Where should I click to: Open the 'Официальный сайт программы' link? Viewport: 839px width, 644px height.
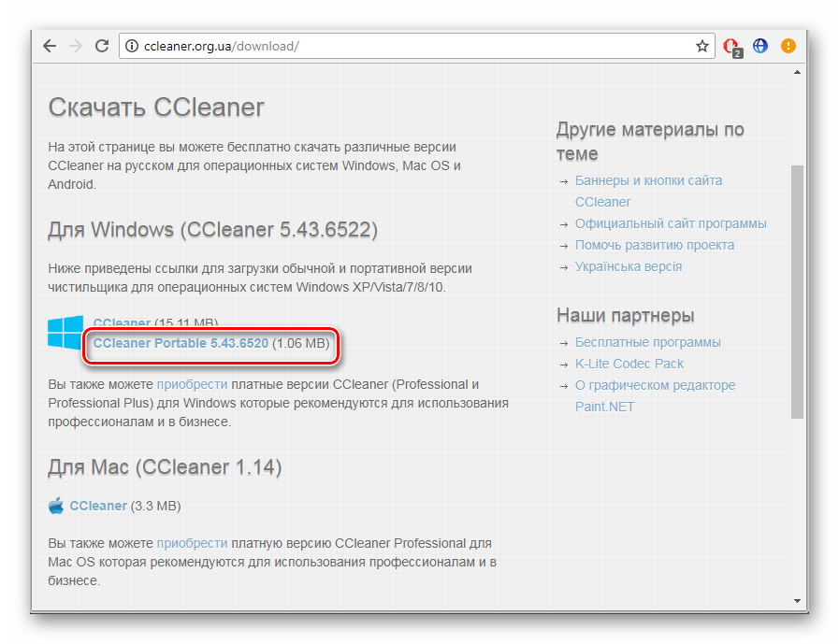pyautogui.click(x=671, y=223)
